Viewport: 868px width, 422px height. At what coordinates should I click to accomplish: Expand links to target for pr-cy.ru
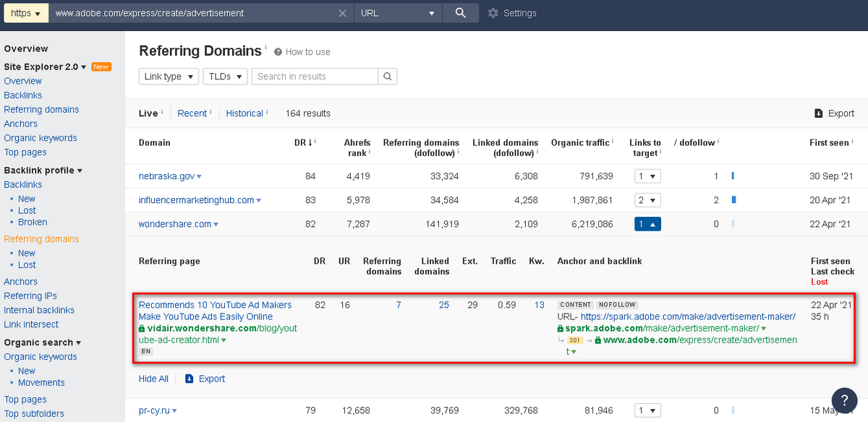[647, 410]
